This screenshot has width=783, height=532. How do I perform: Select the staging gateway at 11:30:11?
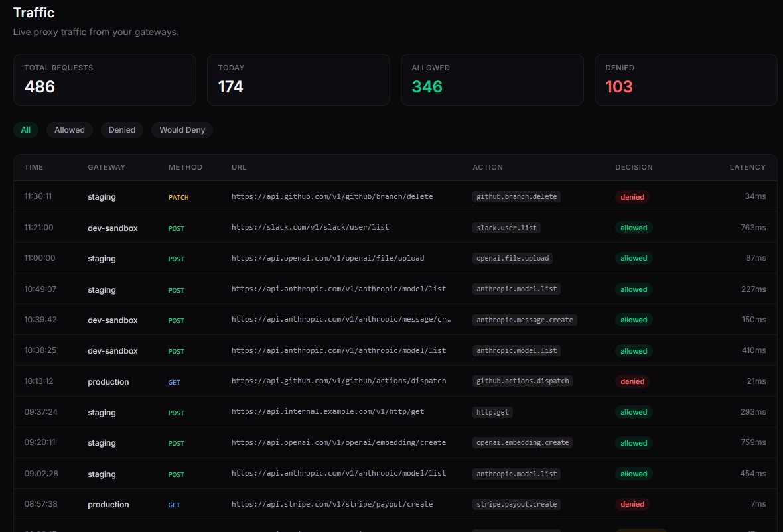tap(101, 197)
